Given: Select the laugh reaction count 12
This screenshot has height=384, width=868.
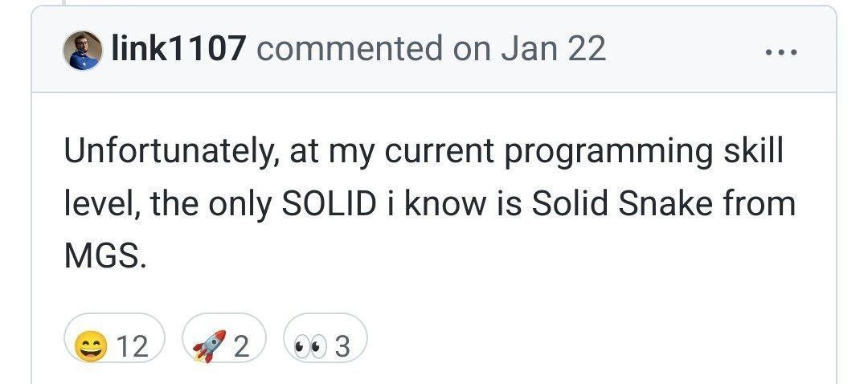Looking at the screenshot, I should tap(133, 347).
